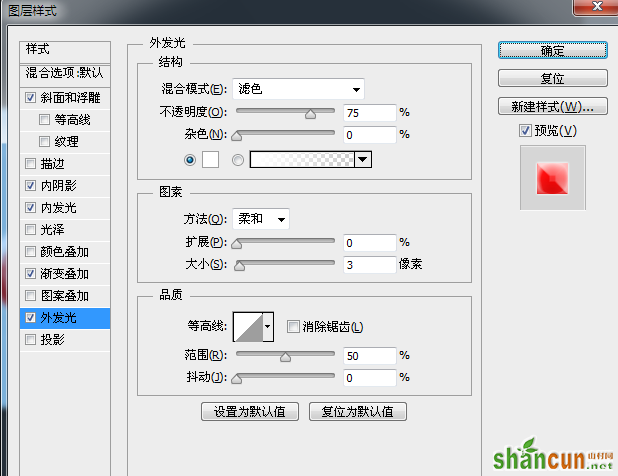This screenshot has width=618, height=476.
Task: Enable the 描边 checkbox
Action: pyautogui.click(x=30, y=164)
